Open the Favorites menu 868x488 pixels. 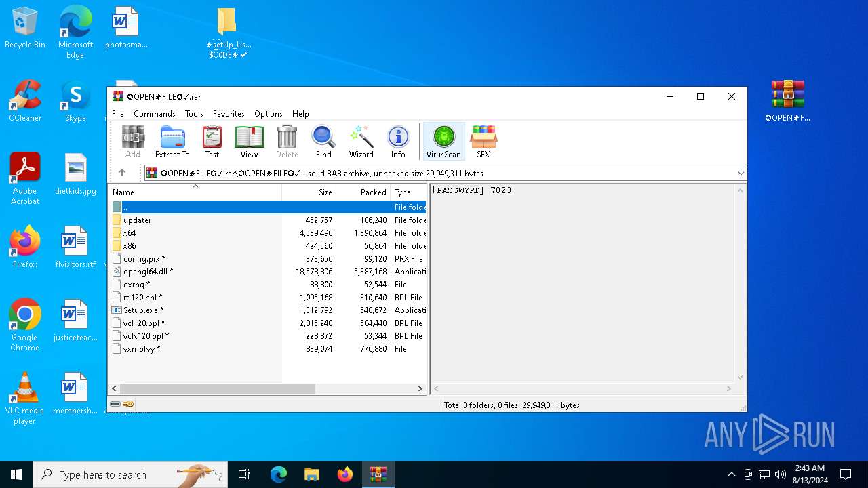point(229,114)
